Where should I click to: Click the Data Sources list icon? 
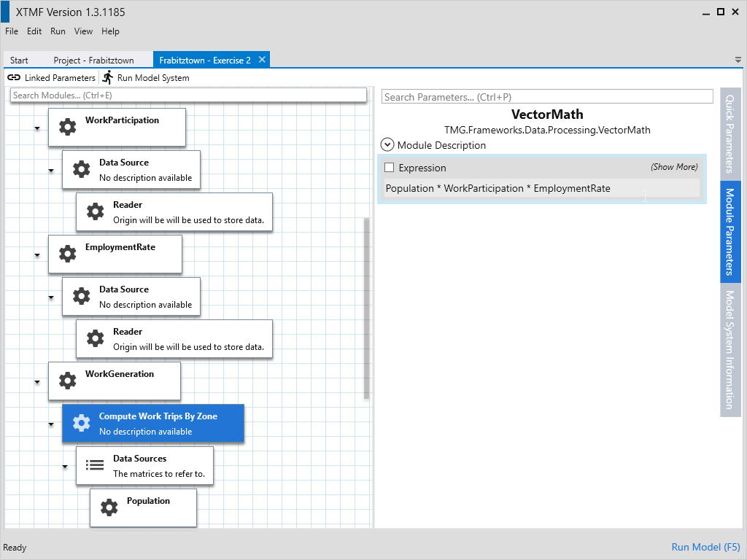click(x=95, y=465)
